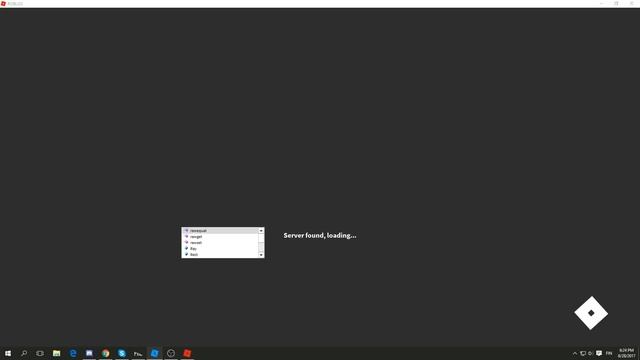640x360 pixels.
Task: Open the Action Center notifications icon
Action: click(x=599, y=353)
